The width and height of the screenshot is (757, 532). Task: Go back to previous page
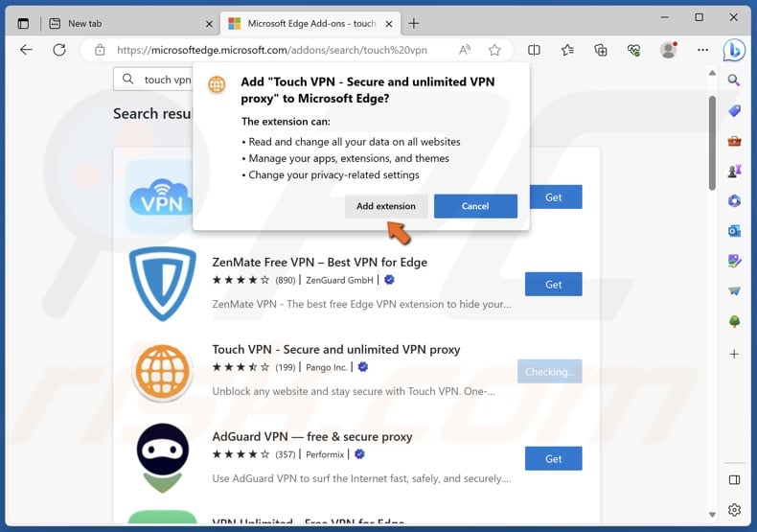[x=26, y=50]
